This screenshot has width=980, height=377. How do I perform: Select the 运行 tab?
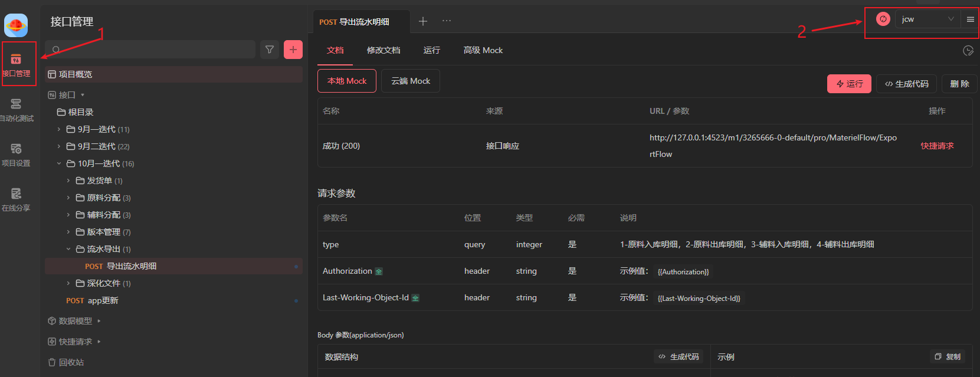click(x=432, y=50)
